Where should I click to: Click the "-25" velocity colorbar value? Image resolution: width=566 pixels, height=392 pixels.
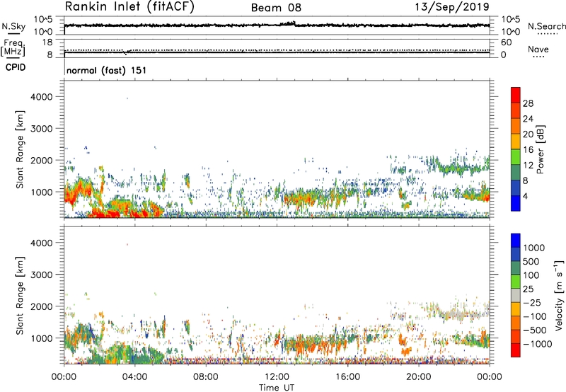(x=533, y=302)
